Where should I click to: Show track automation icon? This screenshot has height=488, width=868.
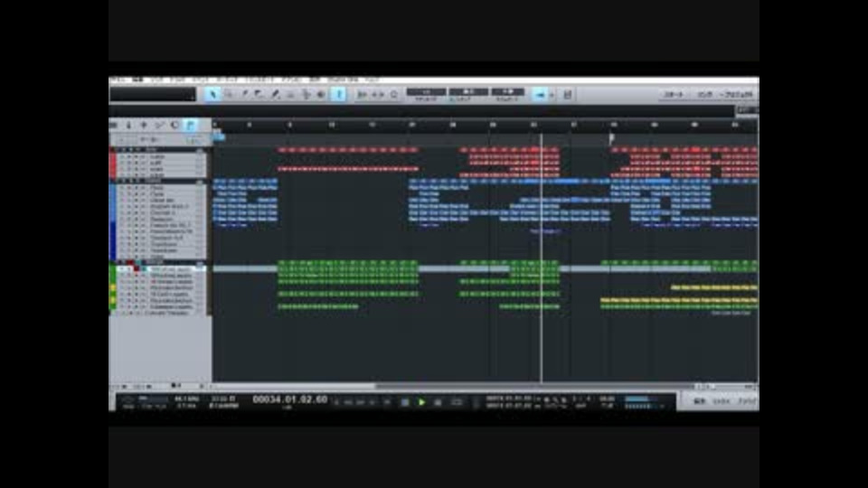point(159,126)
